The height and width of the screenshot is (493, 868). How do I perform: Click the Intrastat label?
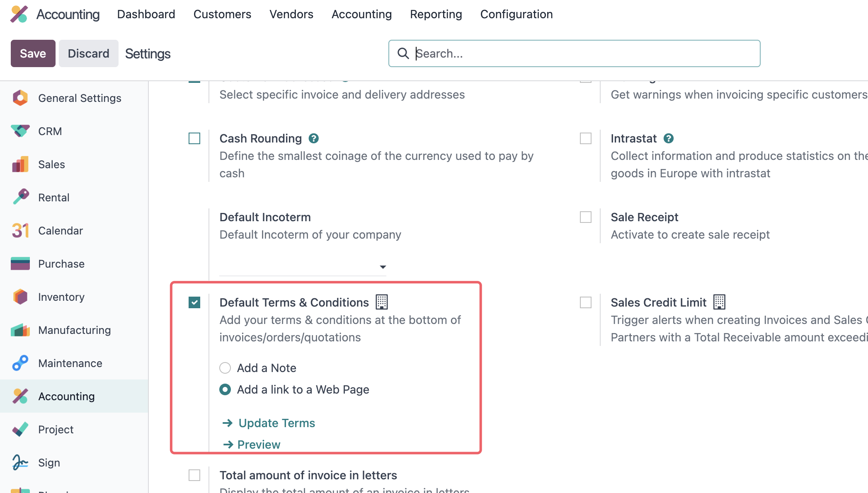click(x=634, y=138)
